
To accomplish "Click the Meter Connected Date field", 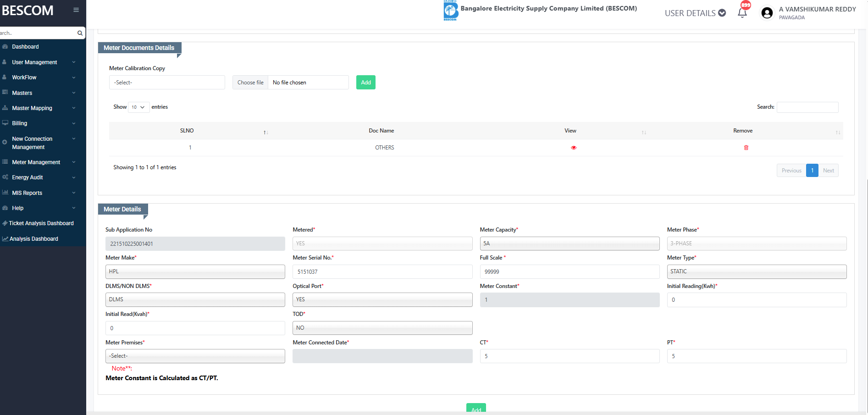I will tap(382, 356).
